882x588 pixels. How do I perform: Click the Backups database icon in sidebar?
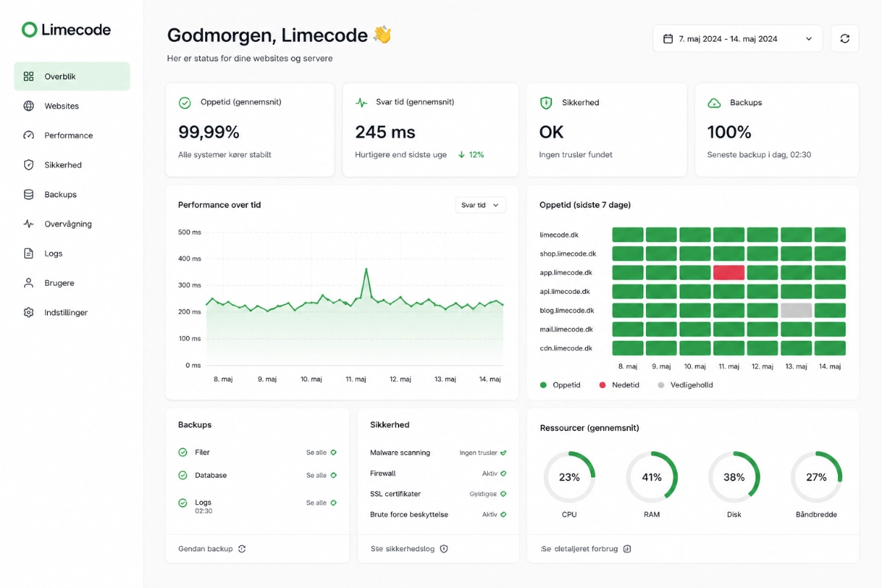[29, 195]
